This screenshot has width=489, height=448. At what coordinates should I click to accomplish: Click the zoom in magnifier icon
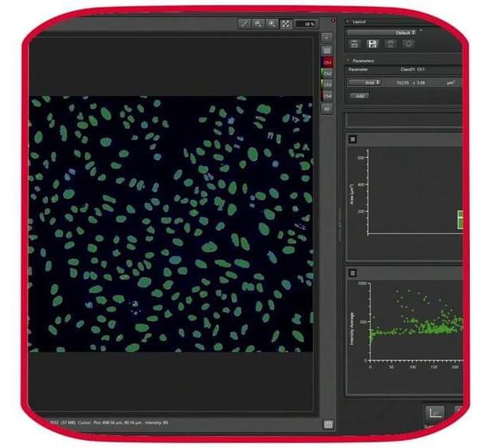click(272, 24)
